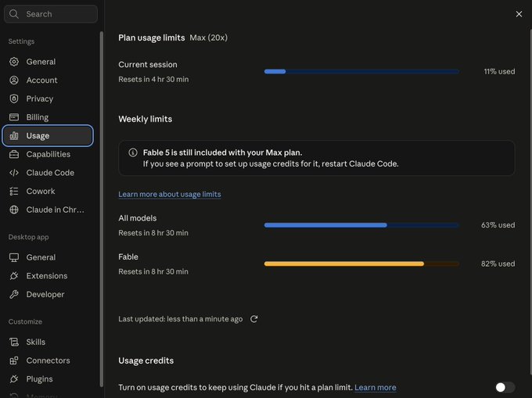
Task: Click the All models usage bar
Action: pyautogui.click(x=361, y=225)
